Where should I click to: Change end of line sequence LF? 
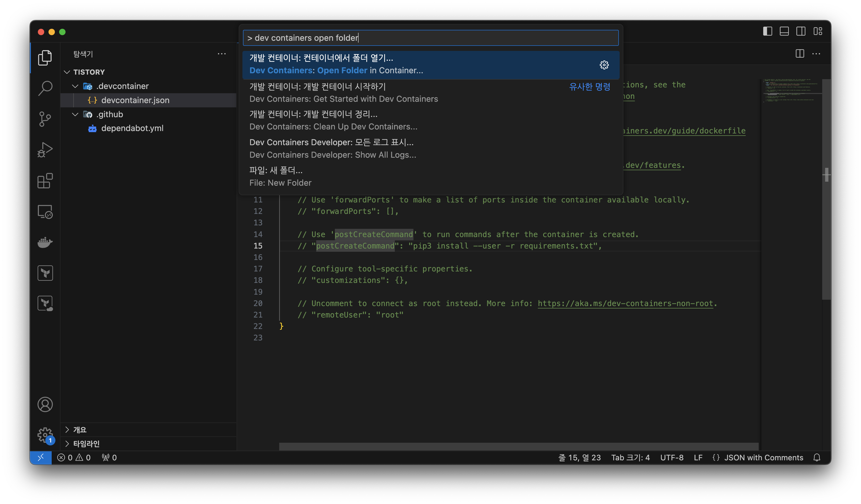click(698, 457)
